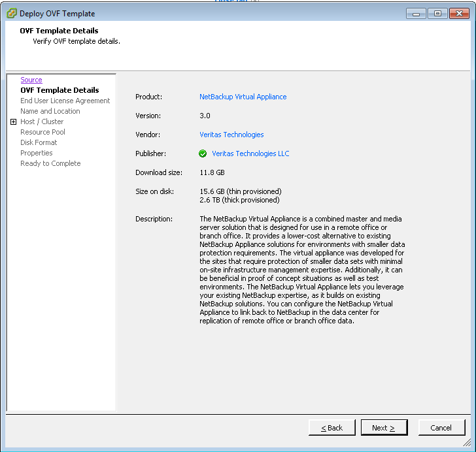This screenshot has height=452, width=476.
Task: Close the Deploy OVF Template window
Action: click(459, 14)
